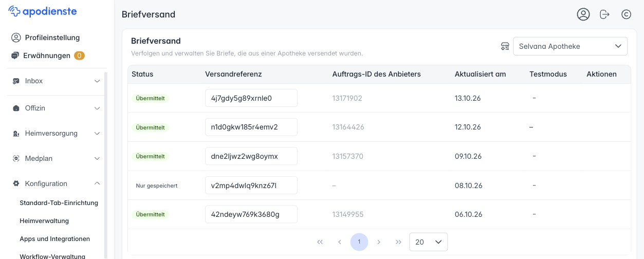Open Standard-Tab-Einrichtung submenu item

point(59,202)
